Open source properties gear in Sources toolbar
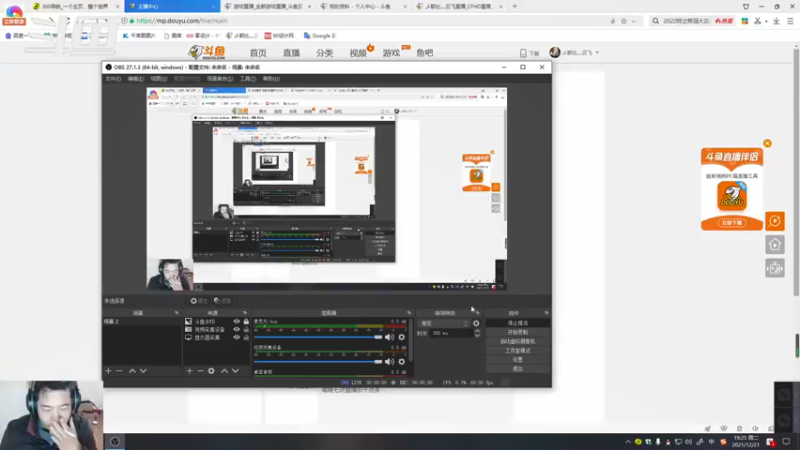 point(211,371)
